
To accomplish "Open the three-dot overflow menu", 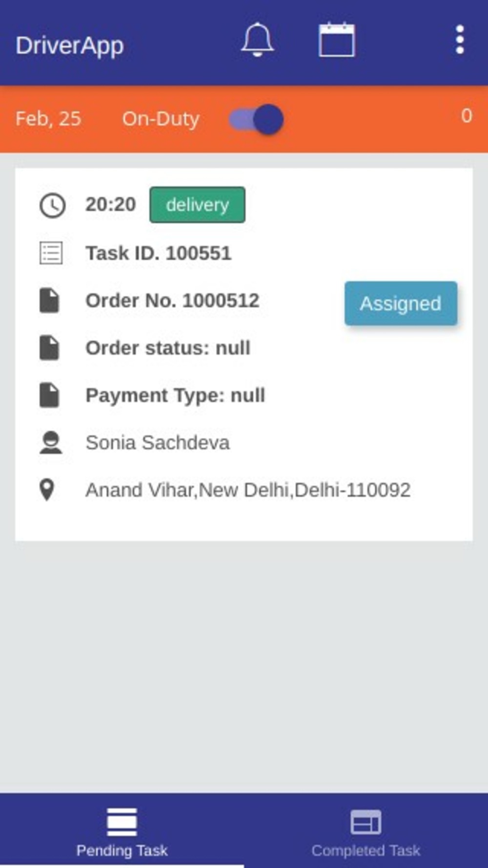I will (459, 40).
